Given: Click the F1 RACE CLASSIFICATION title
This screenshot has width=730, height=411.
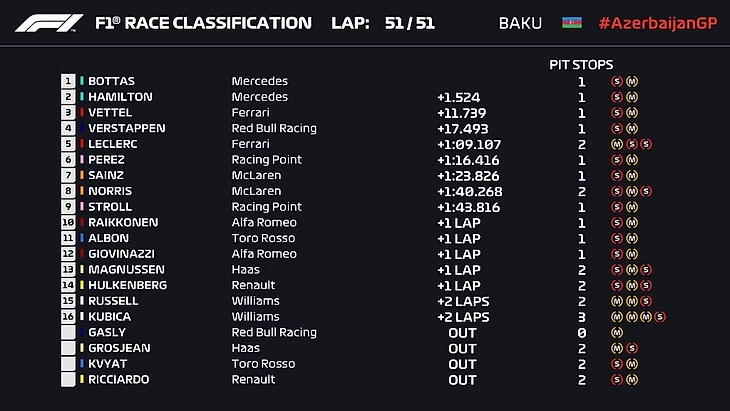Looking at the screenshot, I should pos(203,22).
